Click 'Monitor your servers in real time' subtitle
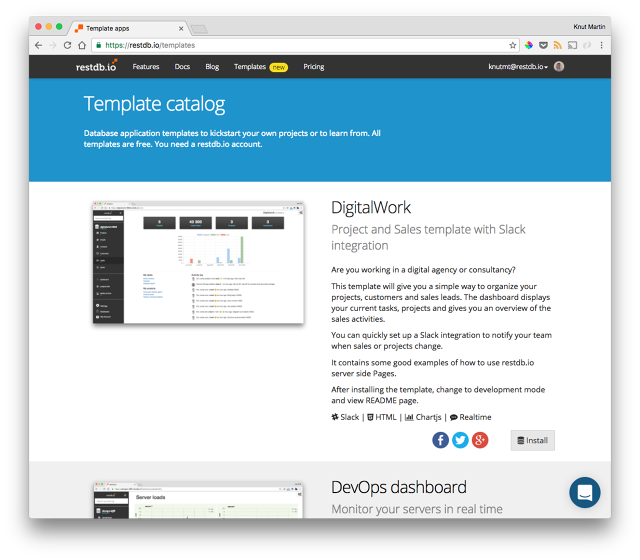640x560 pixels. (x=417, y=509)
